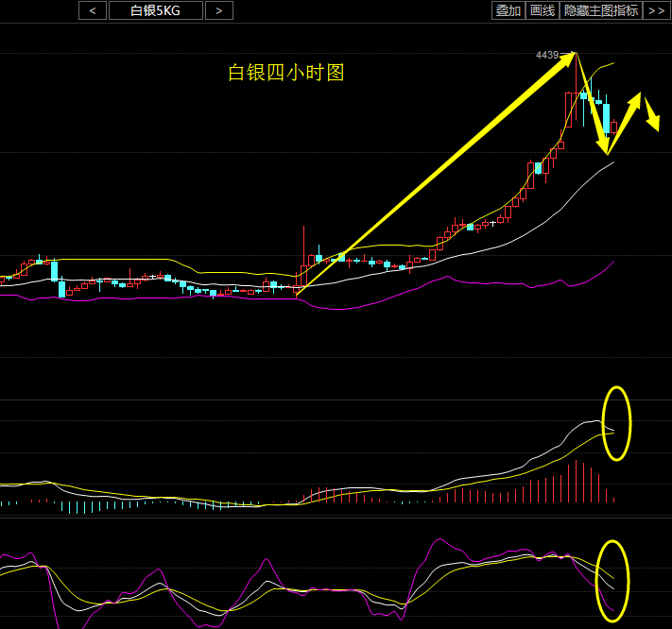
Task: Toggle 隐藏主图指标 to hide main indicators
Action: tap(601, 10)
